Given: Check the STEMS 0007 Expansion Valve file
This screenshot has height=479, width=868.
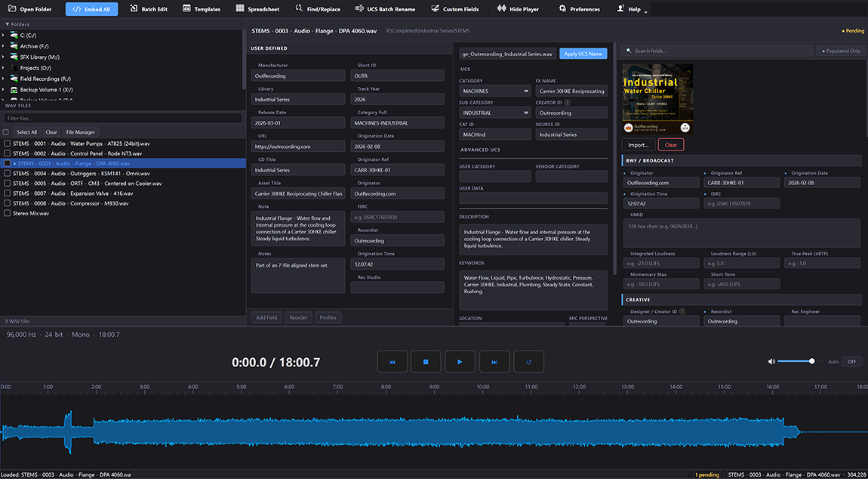Looking at the screenshot, I should [x=8, y=193].
